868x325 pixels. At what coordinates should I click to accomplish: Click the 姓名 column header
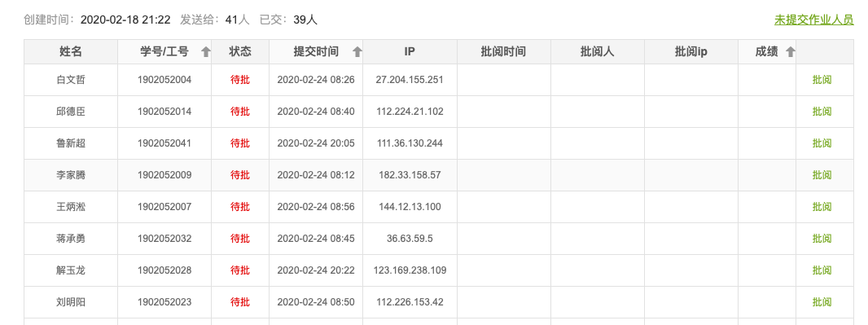(71, 52)
